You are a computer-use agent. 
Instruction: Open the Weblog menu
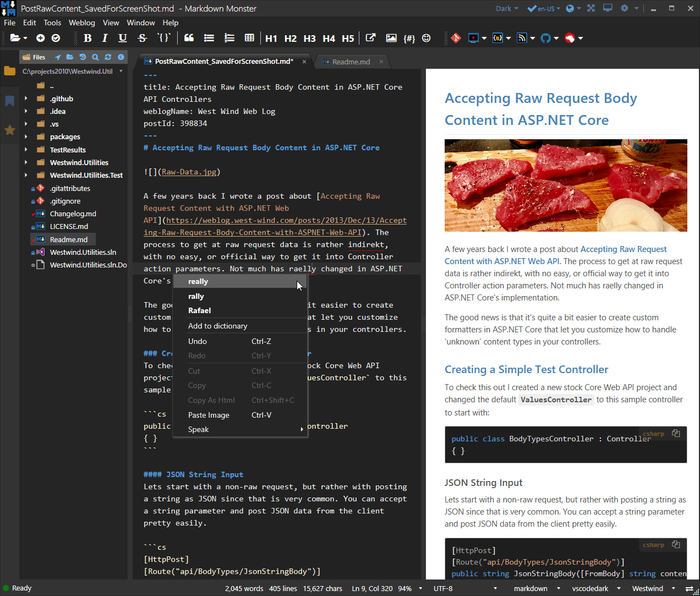pos(81,23)
